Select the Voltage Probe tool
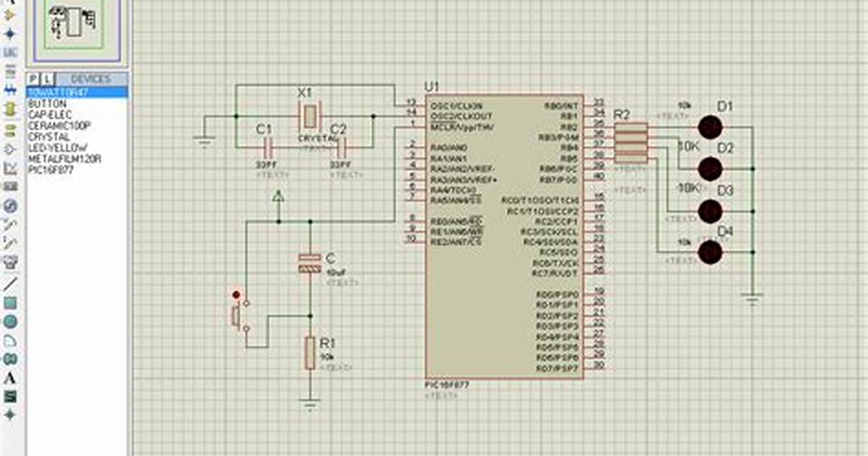This screenshot has height=456, width=868. coord(10,225)
